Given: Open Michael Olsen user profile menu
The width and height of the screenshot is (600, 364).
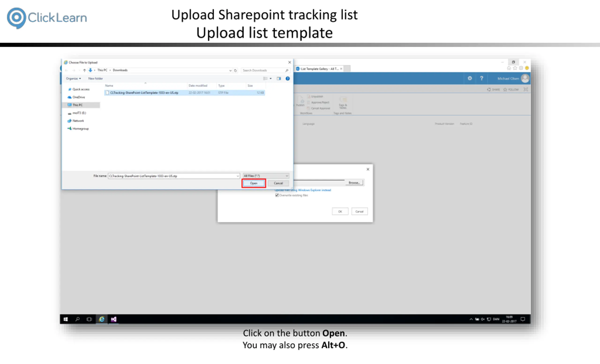Looking at the screenshot, I should pyautogui.click(x=513, y=78).
